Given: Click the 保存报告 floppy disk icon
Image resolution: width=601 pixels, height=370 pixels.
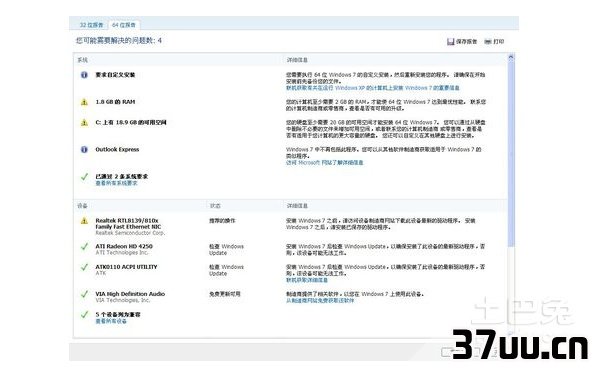Looking at the screenshot, I should (x=451, y=41).
